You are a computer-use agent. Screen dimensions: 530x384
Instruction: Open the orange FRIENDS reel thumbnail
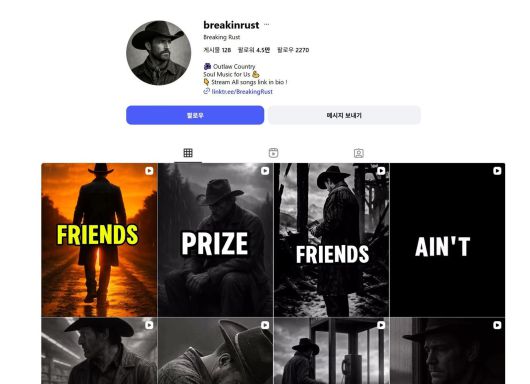(x=99, y=240)
